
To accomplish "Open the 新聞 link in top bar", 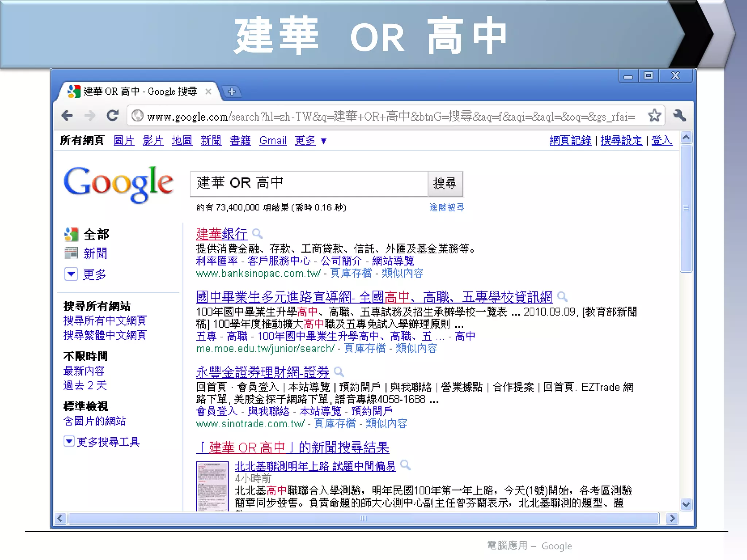I will click(x=211, y=140).
